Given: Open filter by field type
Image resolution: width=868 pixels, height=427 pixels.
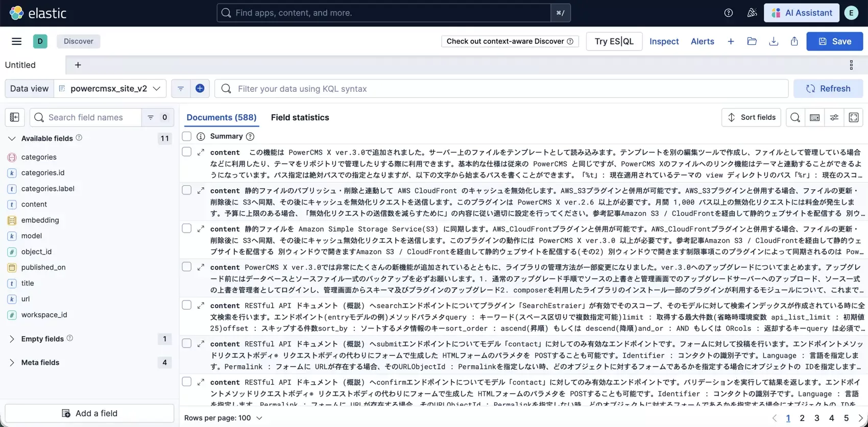Looking at the screenshot, I should coord(158,117).
